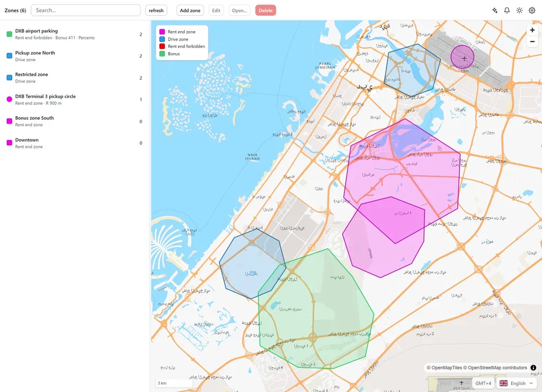Click Rent end forbidden legend swatch
The image size is (542, 392).
162,46
